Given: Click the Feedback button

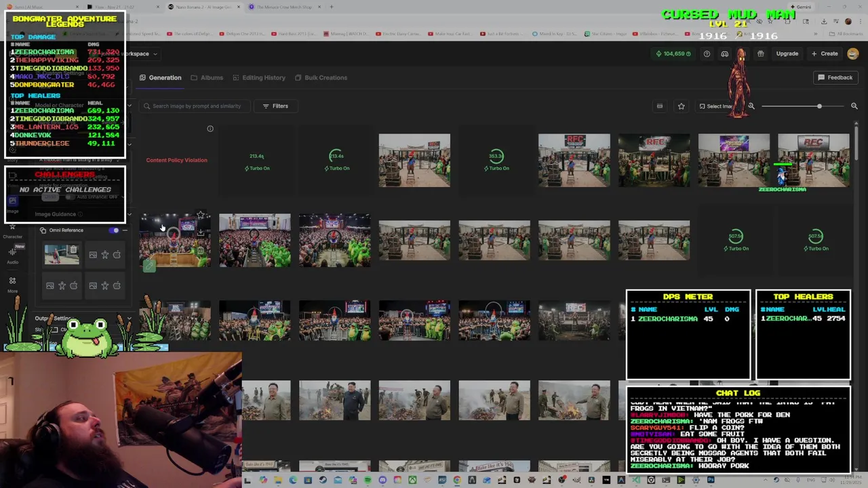Looking at the screenshot, I should click(835, 77).
